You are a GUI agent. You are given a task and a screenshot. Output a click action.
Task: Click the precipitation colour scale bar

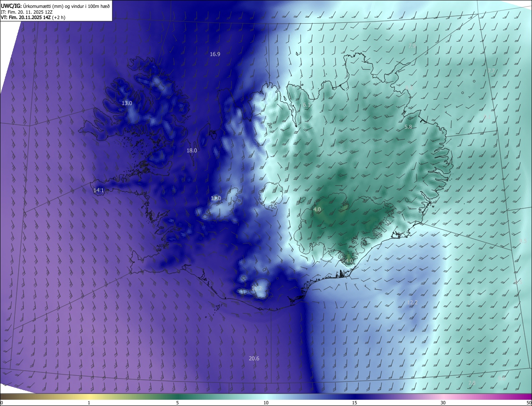click(x=266, y=397)
